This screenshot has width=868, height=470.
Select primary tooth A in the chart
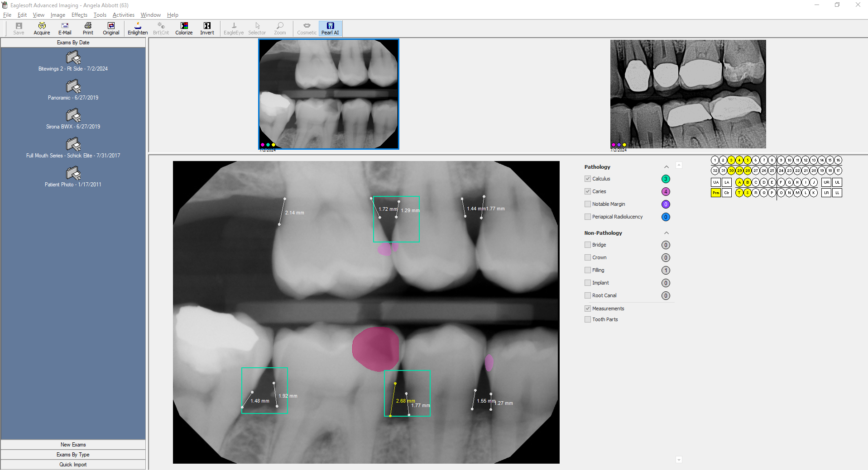(x=739, y=182)
